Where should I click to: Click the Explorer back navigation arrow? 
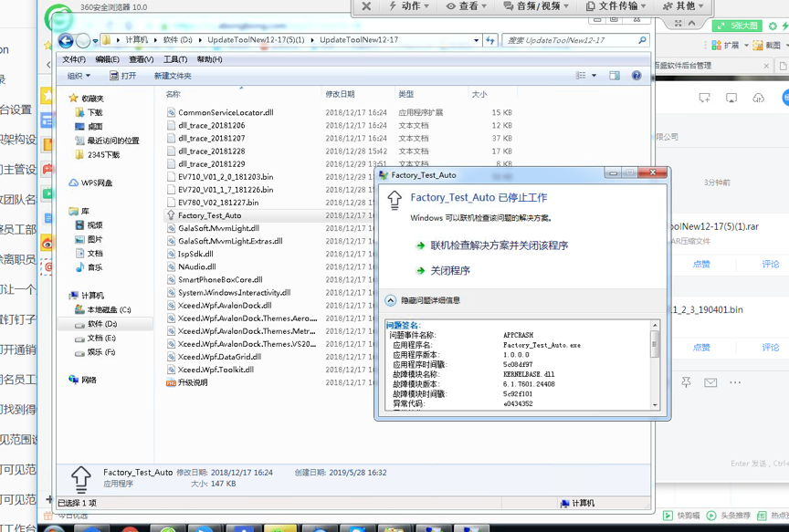[66, 41]
